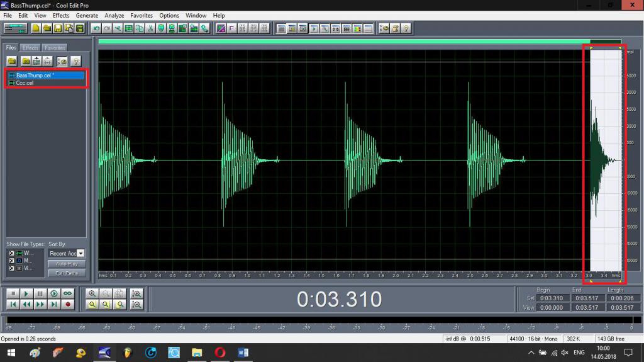Click the selection End time field

pyautogui.click(x=587, y=298)
